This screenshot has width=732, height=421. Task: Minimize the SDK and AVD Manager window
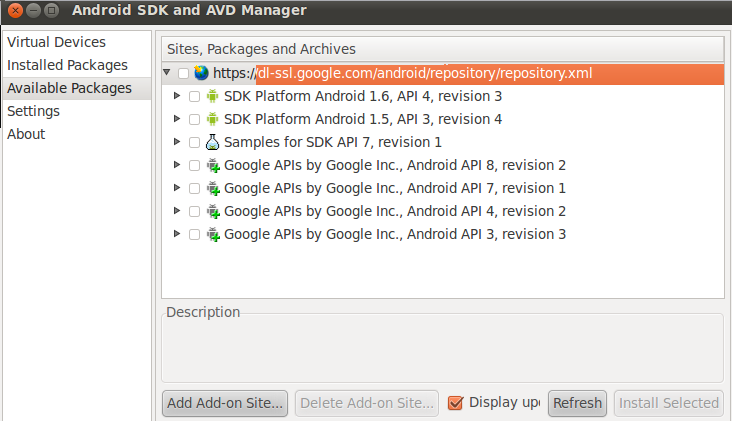click(34, 10)
